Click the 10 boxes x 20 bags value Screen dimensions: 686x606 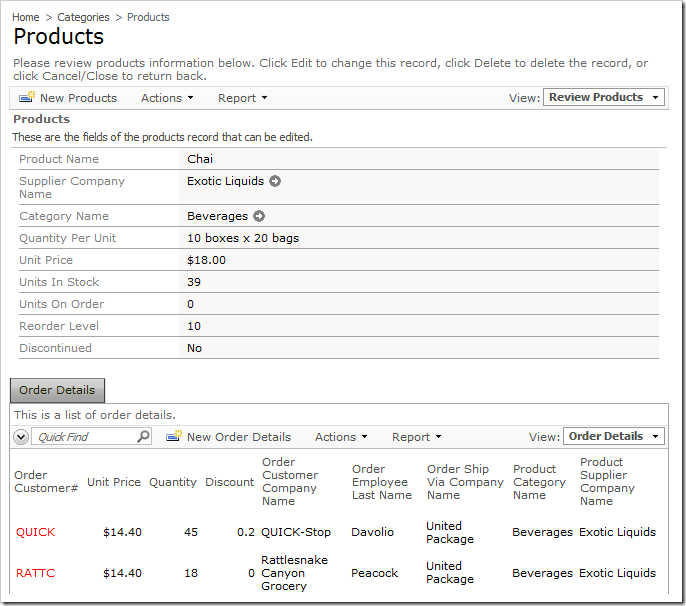243,238
